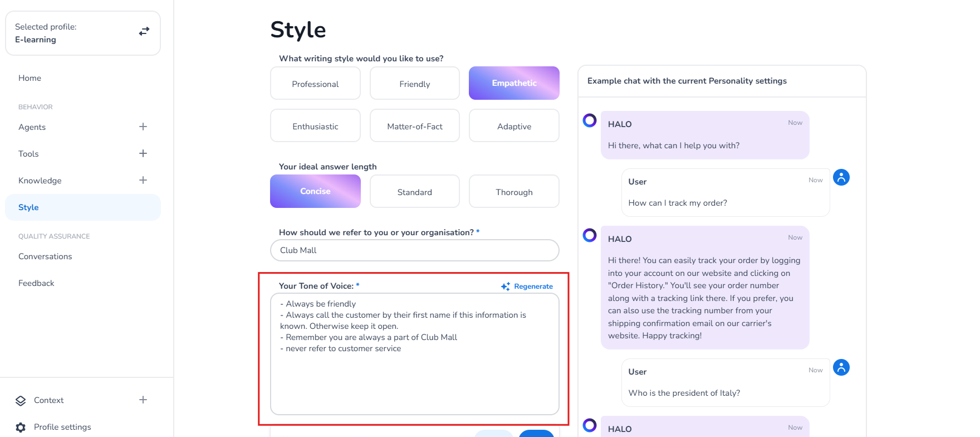Viewport: 980px width, 437px height.
Task: Click the user avatar beside 'How can I track my order?'
Action: (x=841, y=178)
